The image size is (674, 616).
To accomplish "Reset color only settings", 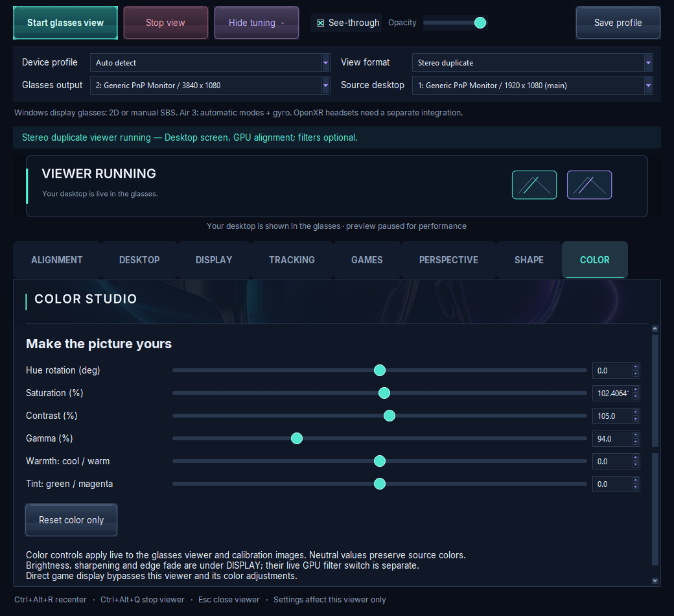I will click(71, 519).
